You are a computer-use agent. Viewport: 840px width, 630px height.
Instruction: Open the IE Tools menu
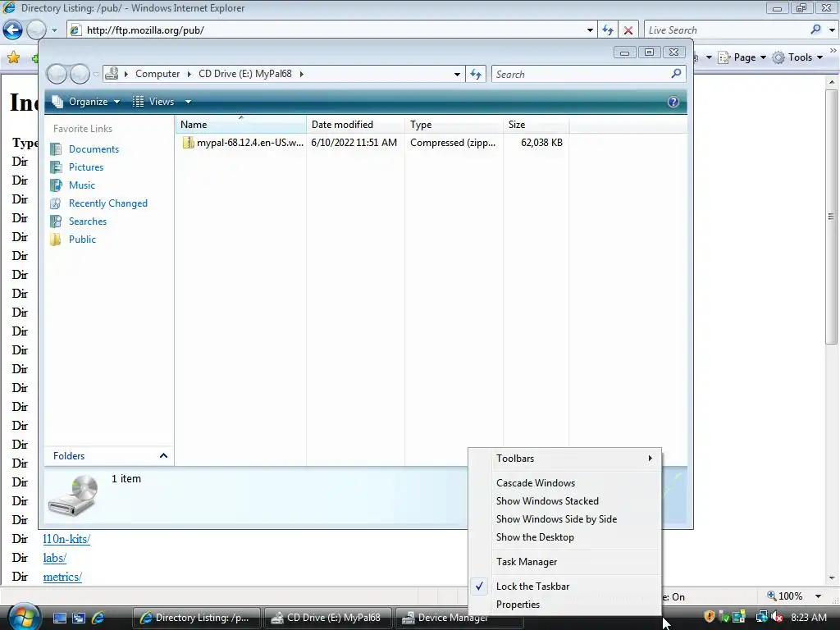(797, 57)
